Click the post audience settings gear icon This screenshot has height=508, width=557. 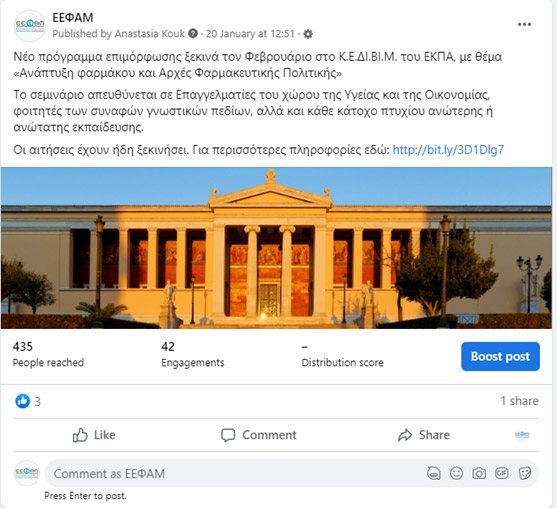308,34
